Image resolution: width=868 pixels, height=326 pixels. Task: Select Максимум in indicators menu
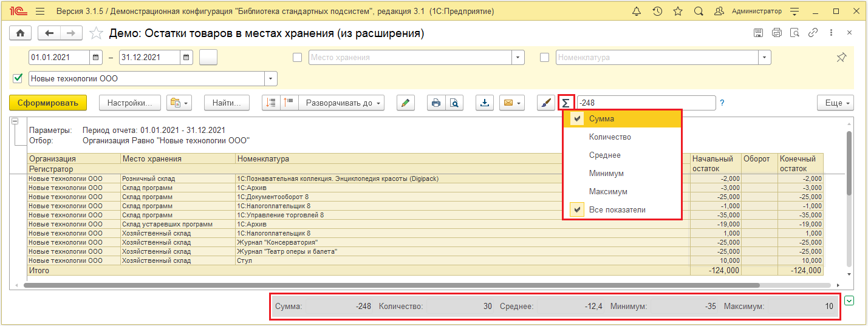[622, 191]
